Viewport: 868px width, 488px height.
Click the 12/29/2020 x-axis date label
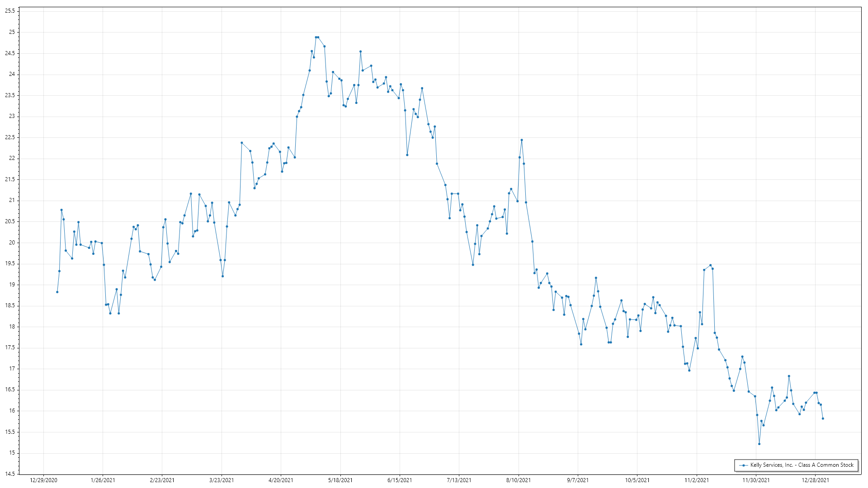(x=43, y=480)
